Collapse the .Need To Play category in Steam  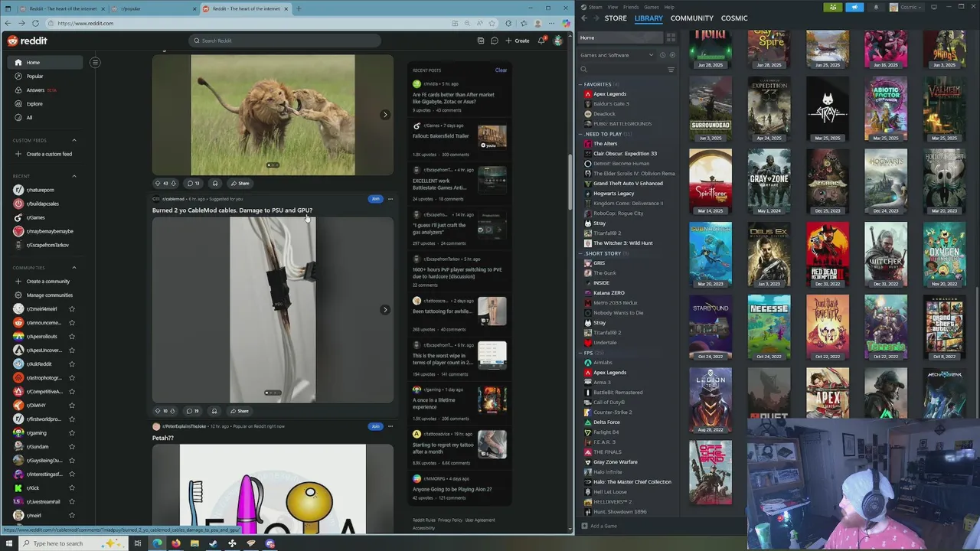click(582, 134)
